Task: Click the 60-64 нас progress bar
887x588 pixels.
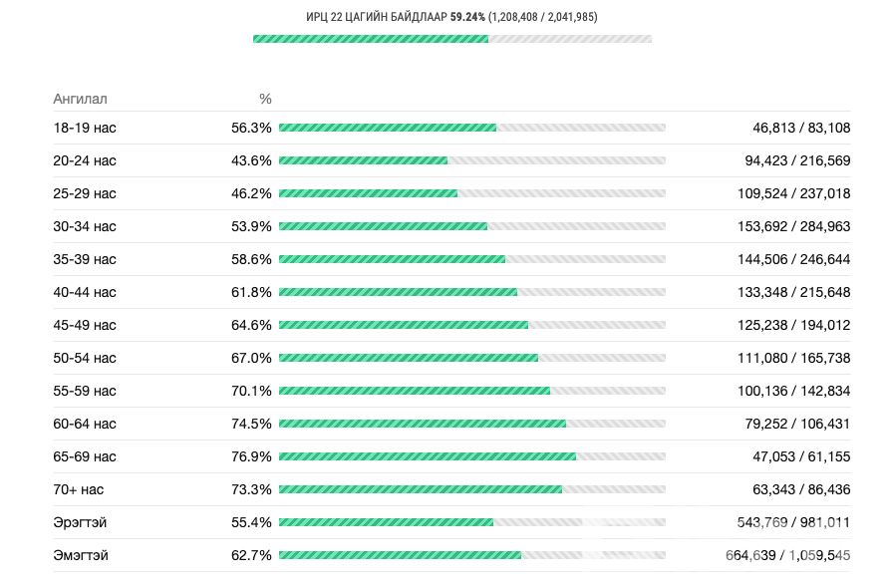Action: (471, 424)
